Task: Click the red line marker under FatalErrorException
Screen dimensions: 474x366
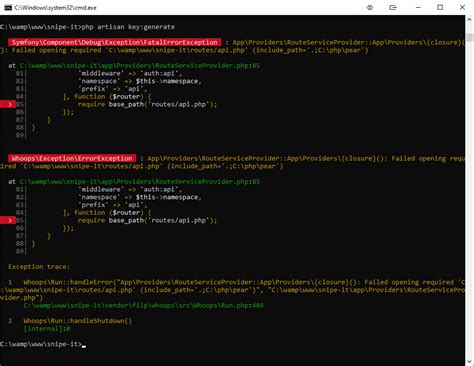Action: pyautogui.click(x=8, y=104)
